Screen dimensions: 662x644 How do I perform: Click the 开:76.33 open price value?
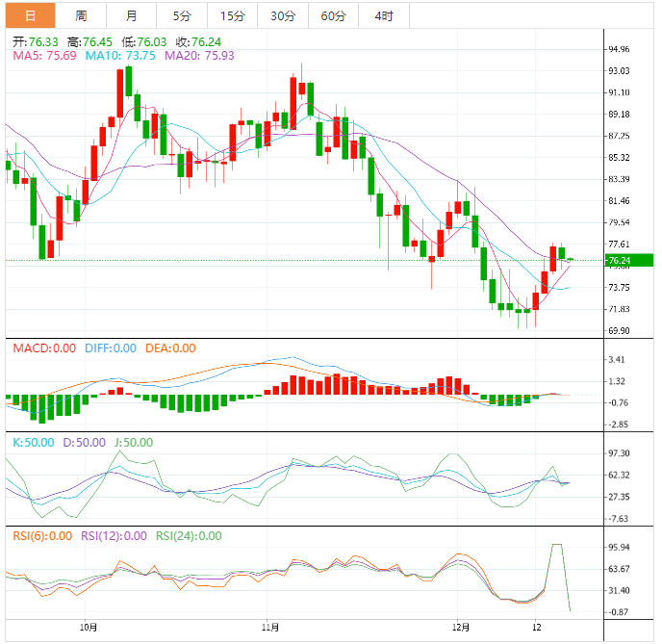(x=35, y=42)
